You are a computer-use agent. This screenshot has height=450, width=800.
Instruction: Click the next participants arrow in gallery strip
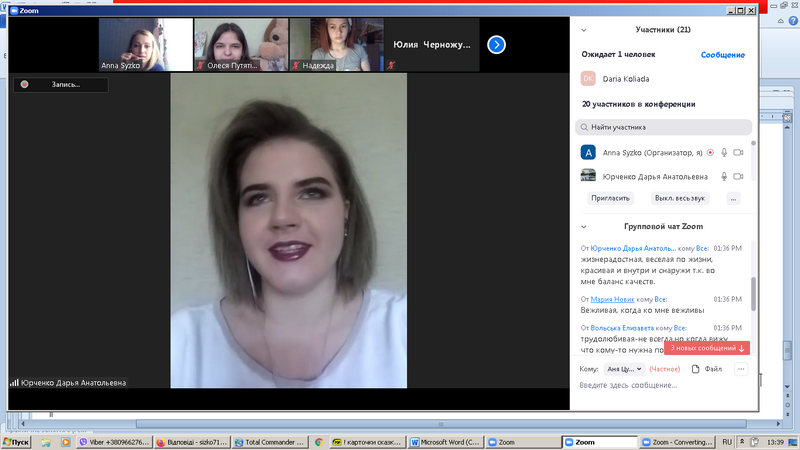pyautogui.click(x=496, y=44)
